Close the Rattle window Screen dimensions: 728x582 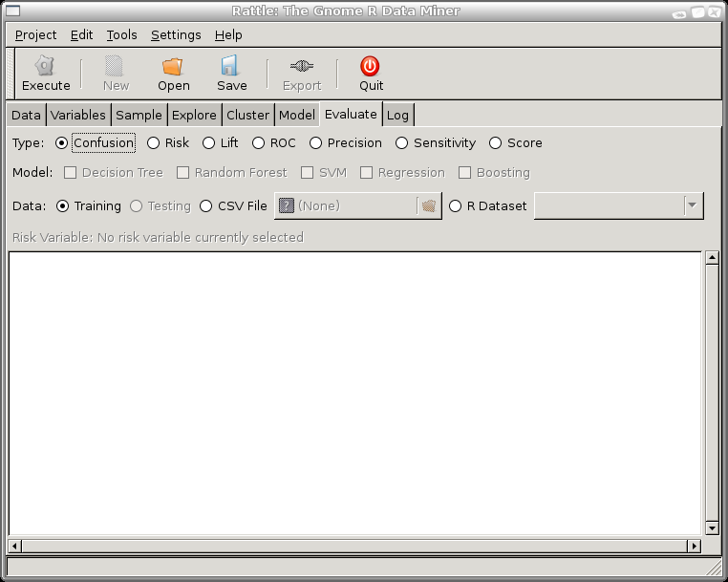714,11
